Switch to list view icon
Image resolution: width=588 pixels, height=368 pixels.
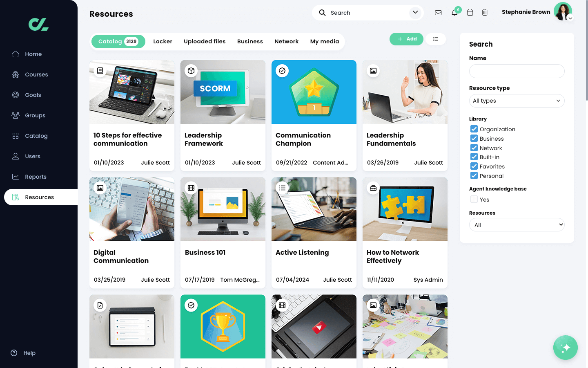(x=436, y=39)
